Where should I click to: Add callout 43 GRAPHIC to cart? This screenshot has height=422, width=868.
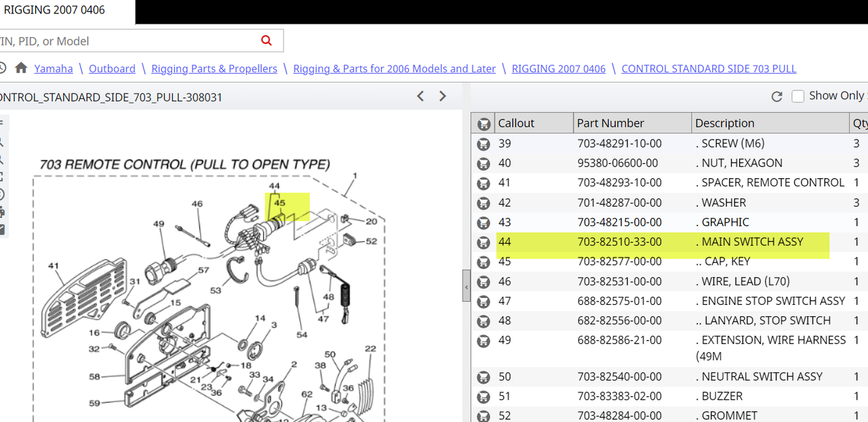(x=484, y=222)
